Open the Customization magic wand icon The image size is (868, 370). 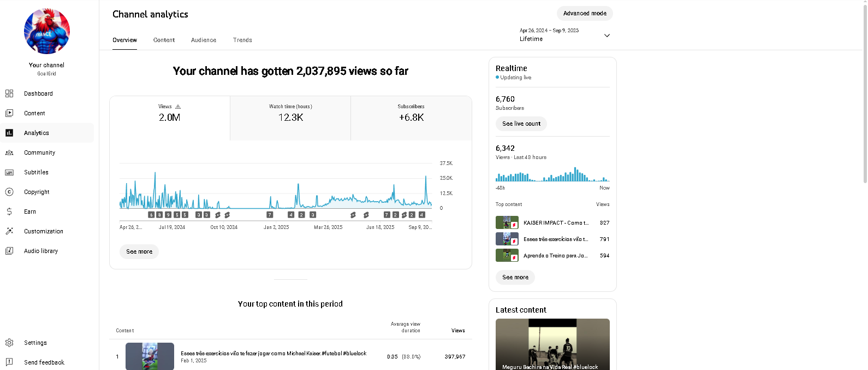tap(9, 231)
